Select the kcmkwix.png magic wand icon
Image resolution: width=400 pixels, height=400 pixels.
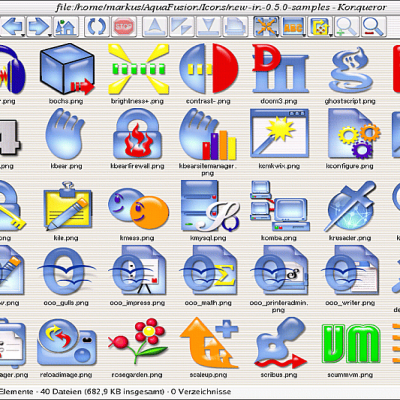(279, 133)
